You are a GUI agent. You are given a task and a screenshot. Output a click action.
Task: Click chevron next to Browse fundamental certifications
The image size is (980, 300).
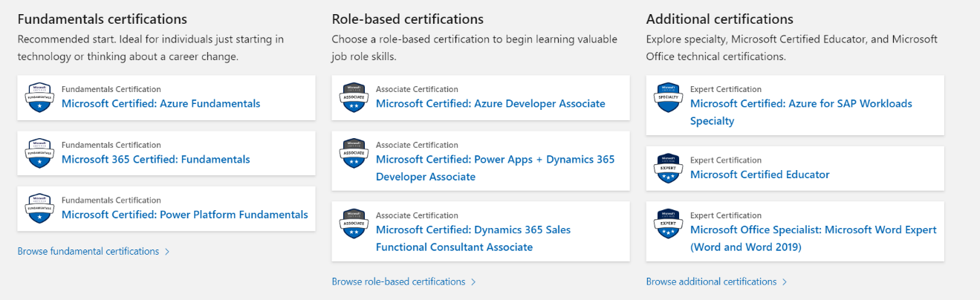(167, 252)
